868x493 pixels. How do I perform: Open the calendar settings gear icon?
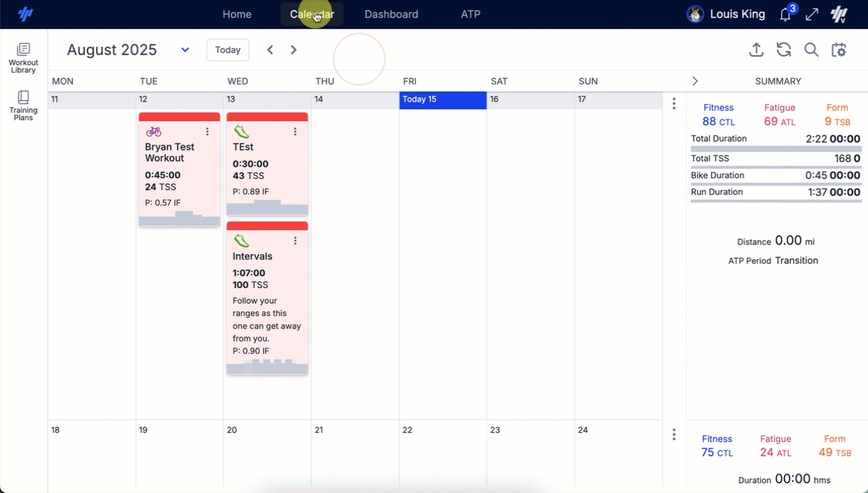tap(839, 50)
